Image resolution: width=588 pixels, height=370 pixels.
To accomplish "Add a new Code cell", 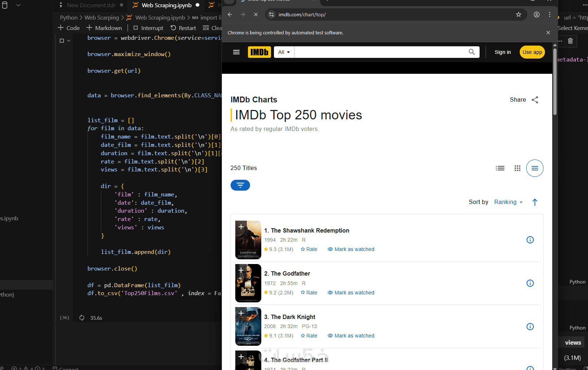I will click(69, 28).
